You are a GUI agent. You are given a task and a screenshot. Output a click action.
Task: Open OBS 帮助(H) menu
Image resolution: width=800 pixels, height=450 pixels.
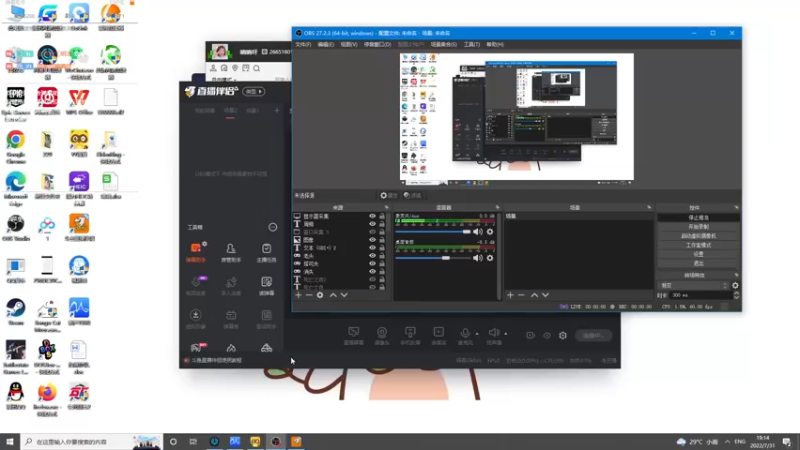pyautogui.click(x=495, y=44)
